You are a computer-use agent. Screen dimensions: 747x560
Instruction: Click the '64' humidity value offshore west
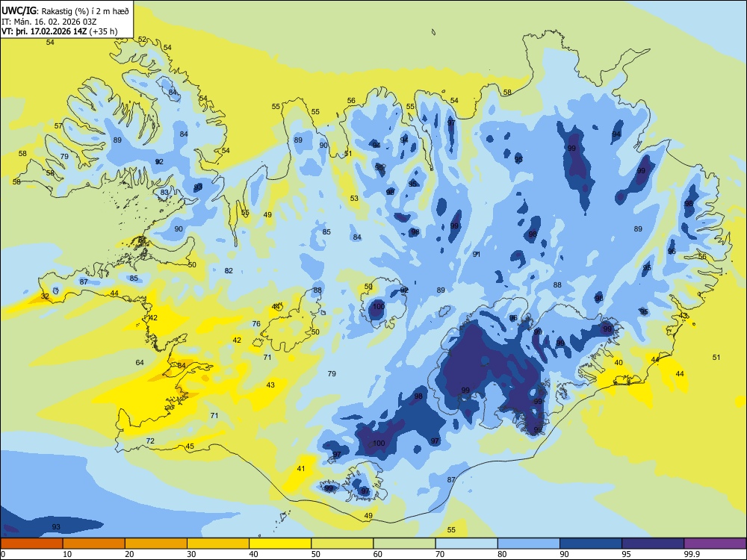[140, 362]
